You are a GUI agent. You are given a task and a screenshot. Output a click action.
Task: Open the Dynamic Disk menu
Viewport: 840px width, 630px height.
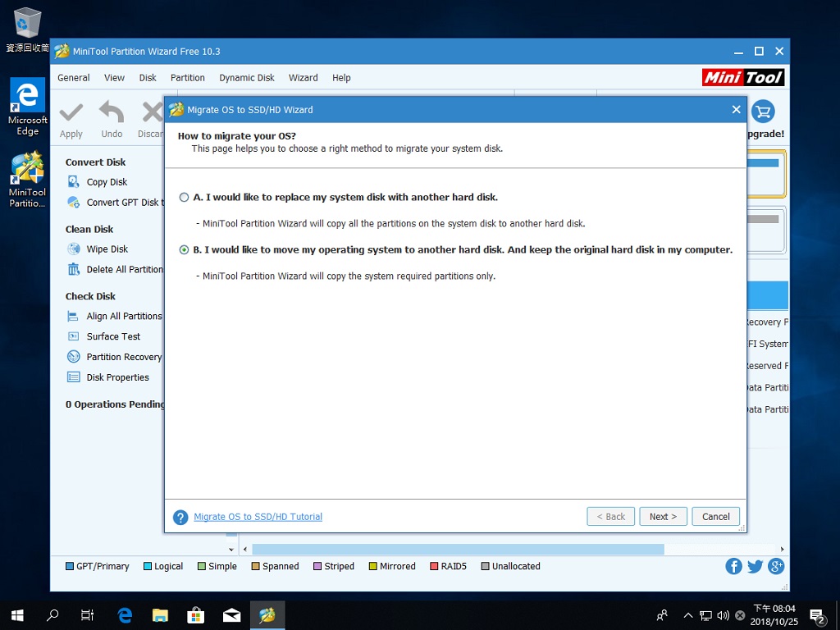tap(246, 78)
